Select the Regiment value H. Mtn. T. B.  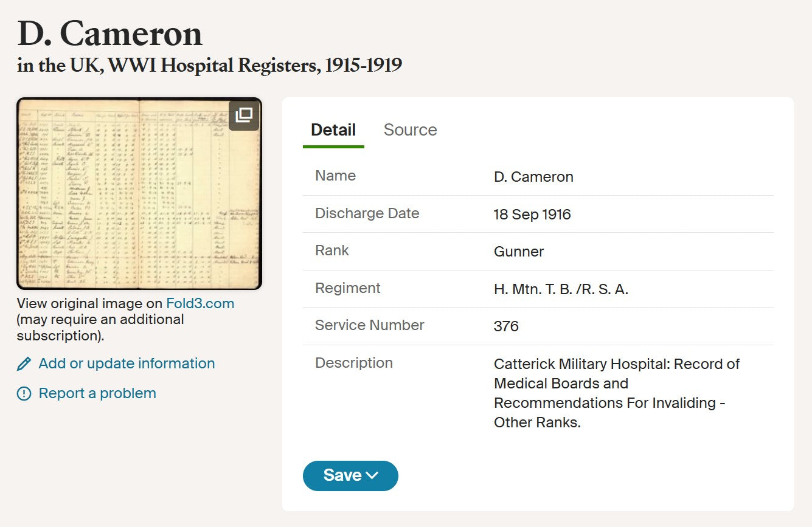[561, 289]
